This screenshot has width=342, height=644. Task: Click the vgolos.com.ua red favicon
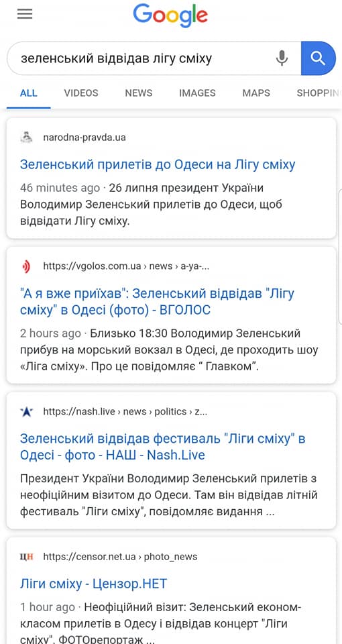pos(27,266)
